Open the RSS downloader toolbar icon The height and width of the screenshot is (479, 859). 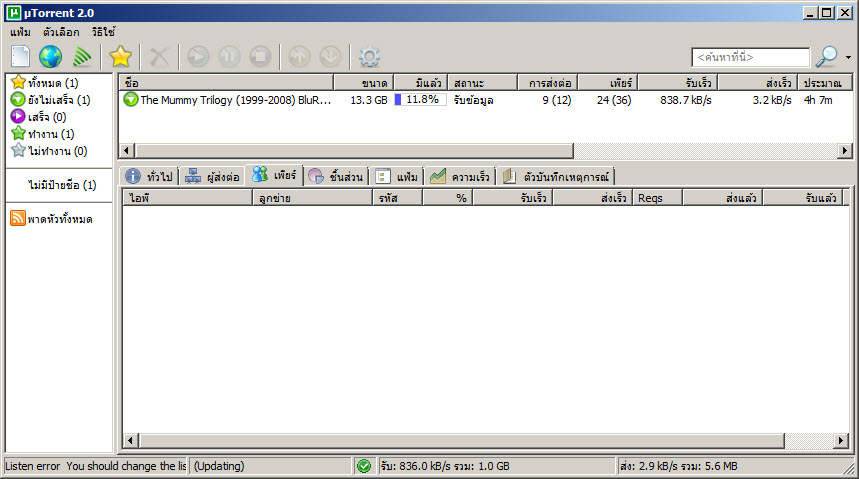[x=82, y=56]
